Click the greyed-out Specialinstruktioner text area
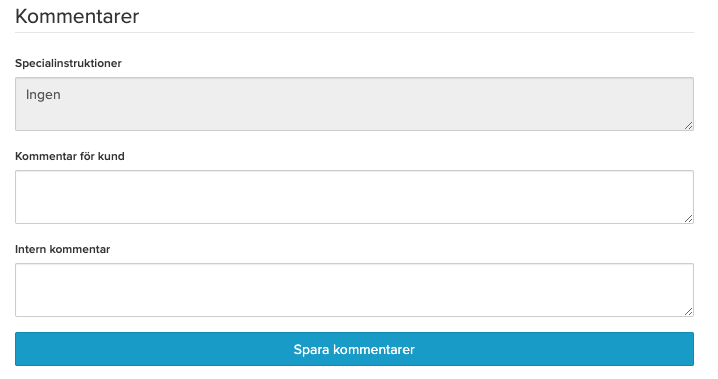The height and width of the screenshot is (379, 718). 354,104
